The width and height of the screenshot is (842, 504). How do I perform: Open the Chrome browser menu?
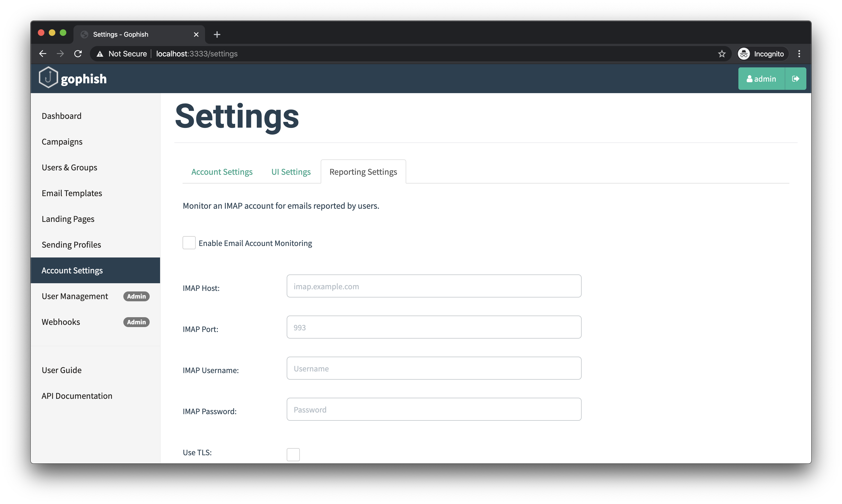pyautogui.click(x=799, y=54)
